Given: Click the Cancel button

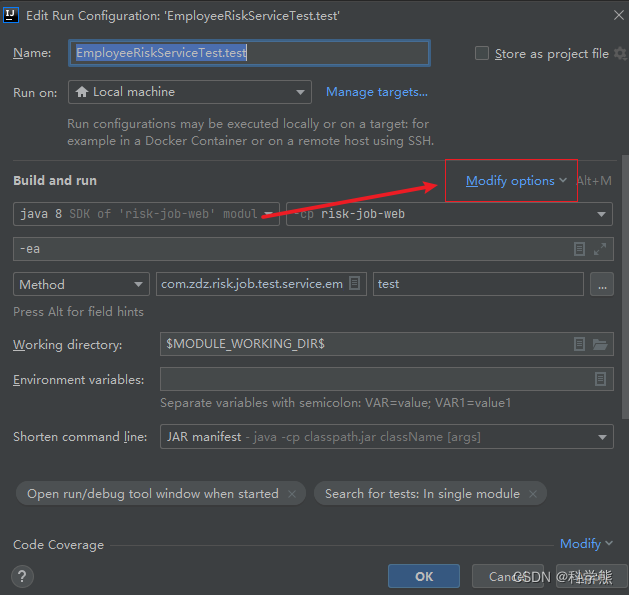Looking at the screenshot, I should (507, 577).
